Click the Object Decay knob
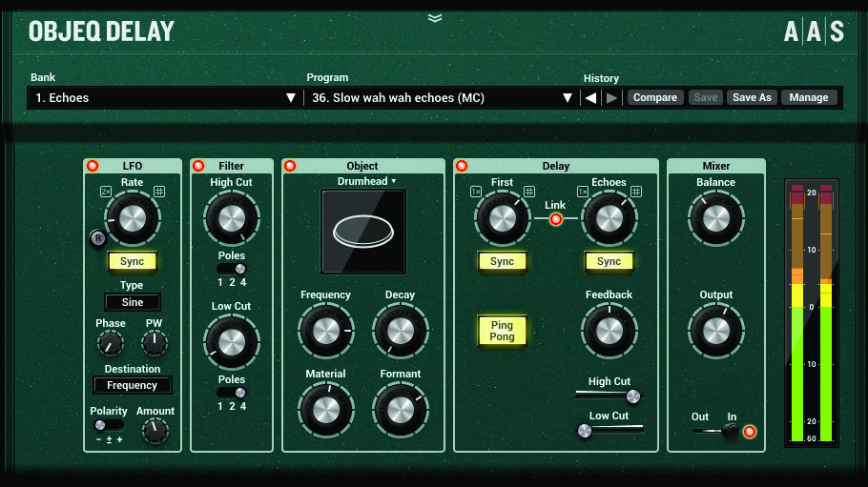 click(x=401, y=332)
